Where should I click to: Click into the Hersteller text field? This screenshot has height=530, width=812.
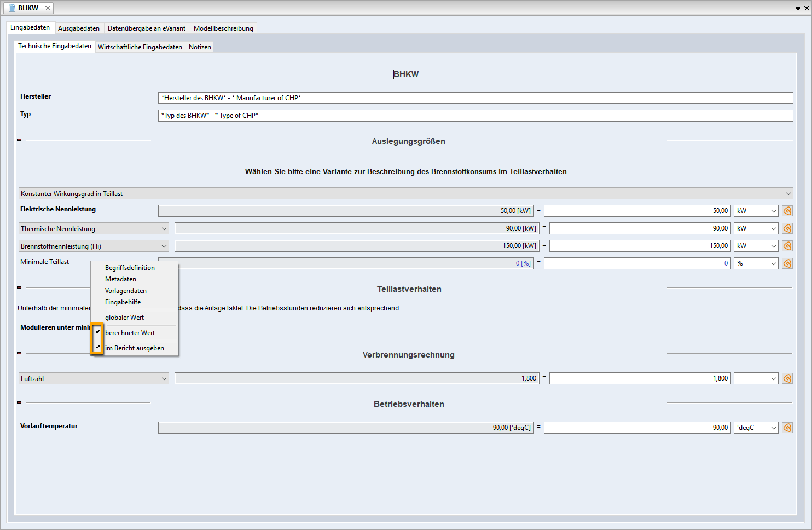point(475,98)
